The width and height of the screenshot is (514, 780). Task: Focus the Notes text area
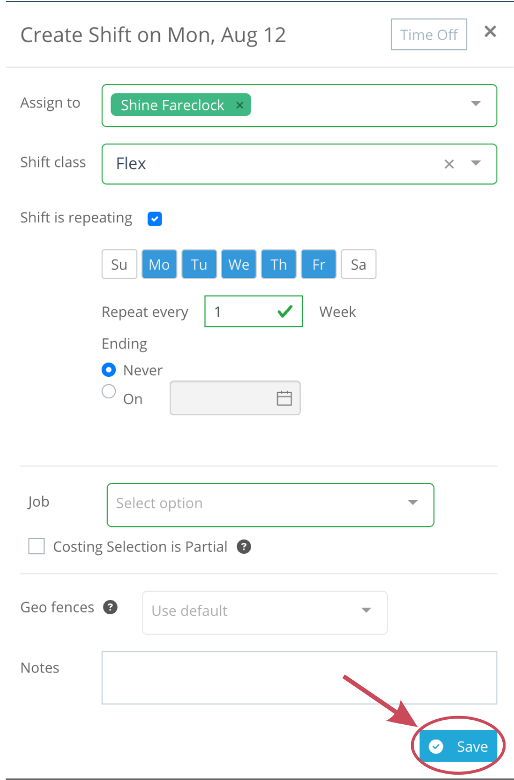299,678
